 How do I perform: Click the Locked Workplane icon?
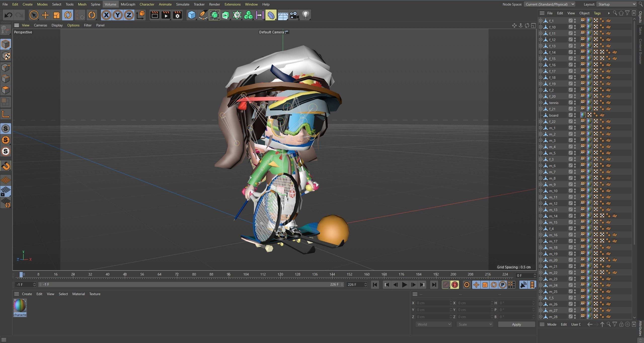pos(6,192)
